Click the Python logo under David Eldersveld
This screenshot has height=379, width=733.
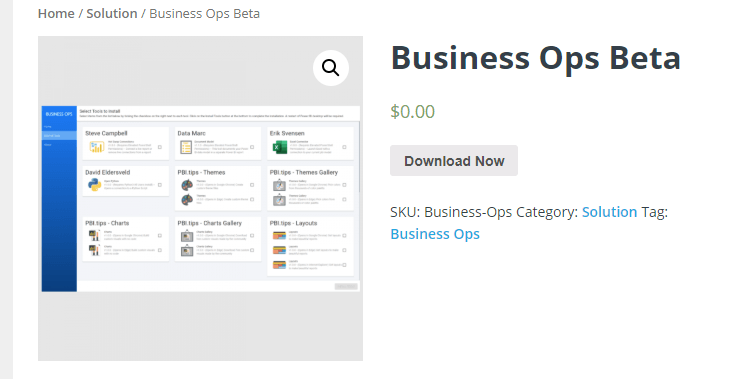click(95, 185)
